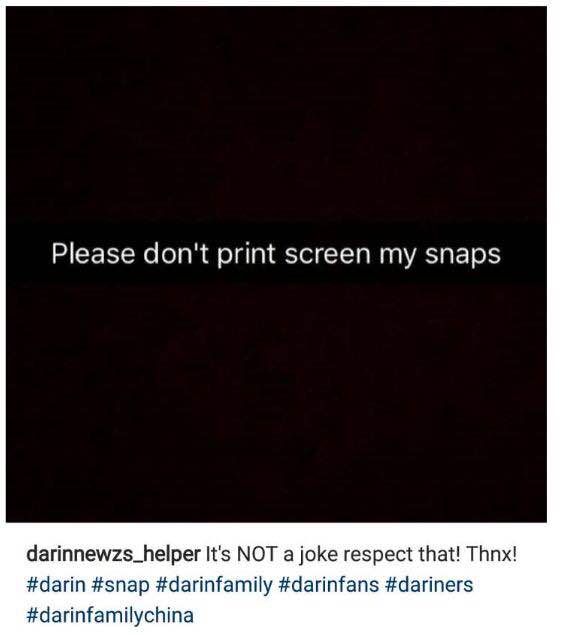The width and height of the screenshot is (562, 636).
Task: Open the #snap hashtag
Action: tap(120, 586)
